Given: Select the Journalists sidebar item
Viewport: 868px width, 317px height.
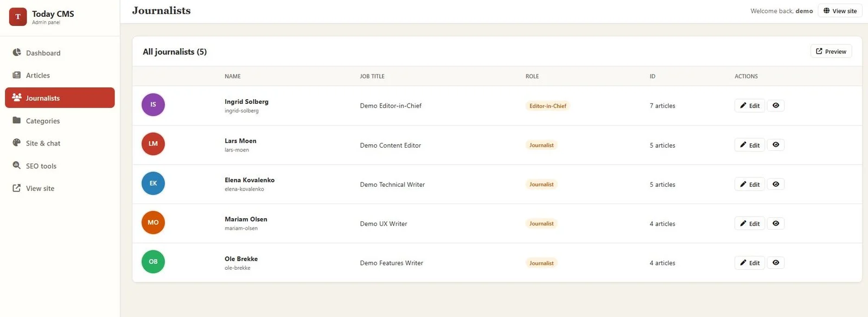Looking at the screenshot, I should click(60, 98).
